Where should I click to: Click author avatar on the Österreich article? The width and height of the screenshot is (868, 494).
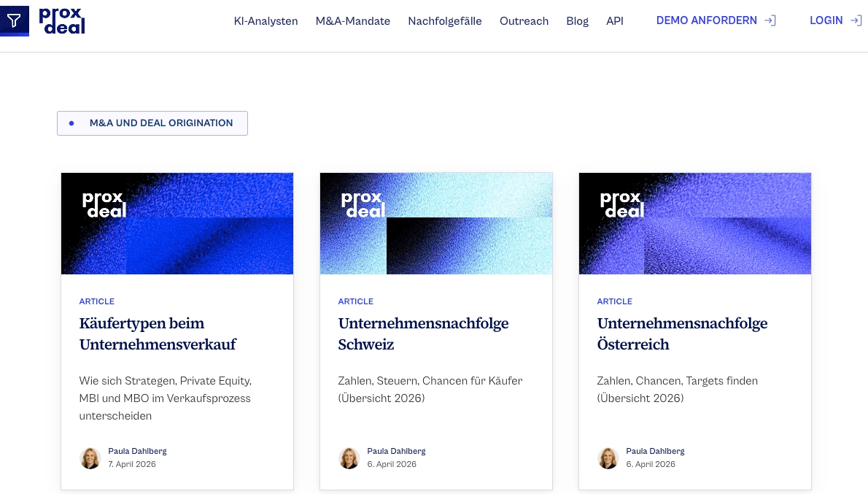[x=608, y=458]
